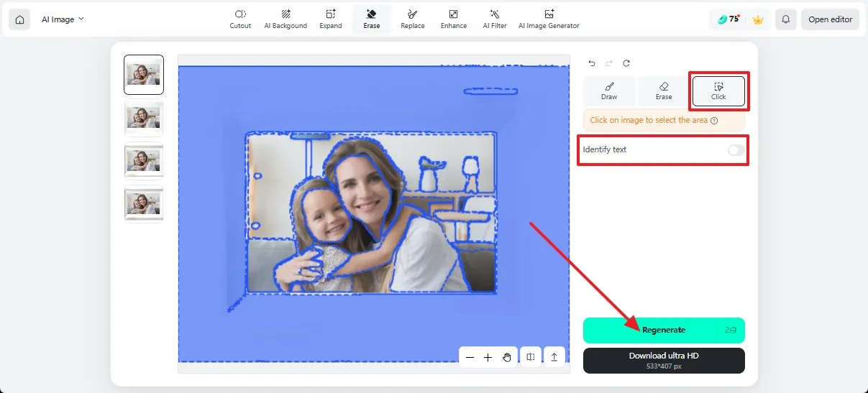
Task: Click the Regenerate button
Action: [x=664, y=330]
